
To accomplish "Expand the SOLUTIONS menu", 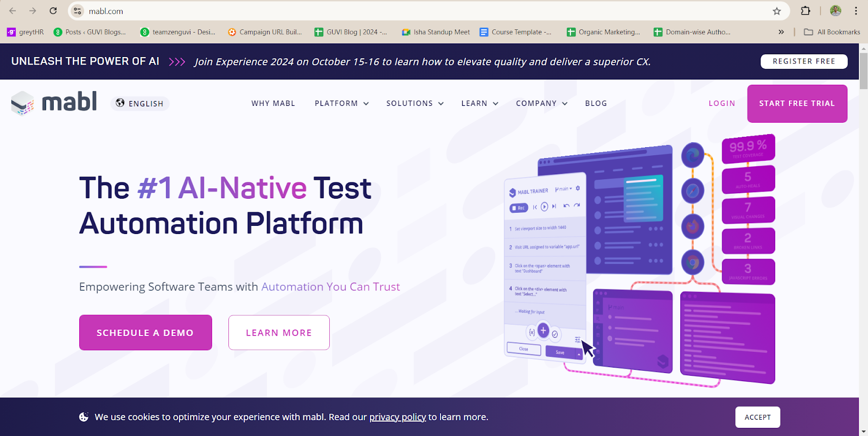I will (415, 103).
